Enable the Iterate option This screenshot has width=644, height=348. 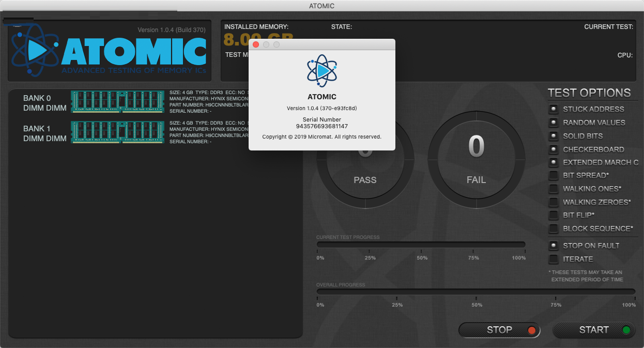click(554, 259)
